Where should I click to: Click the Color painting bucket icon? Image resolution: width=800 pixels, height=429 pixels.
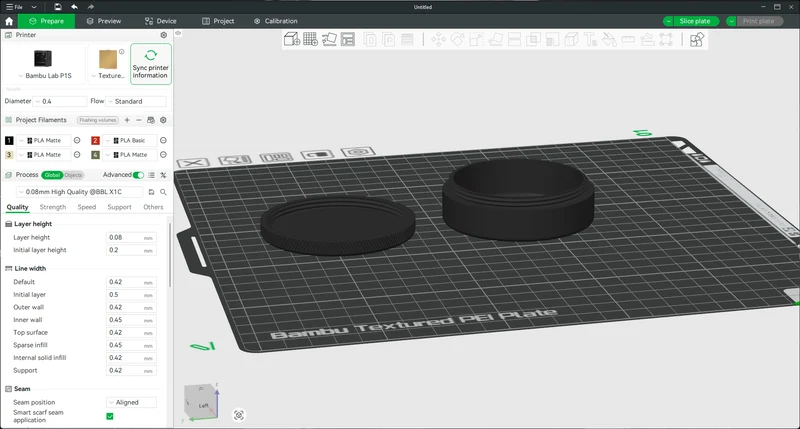[x=609, y=39]
